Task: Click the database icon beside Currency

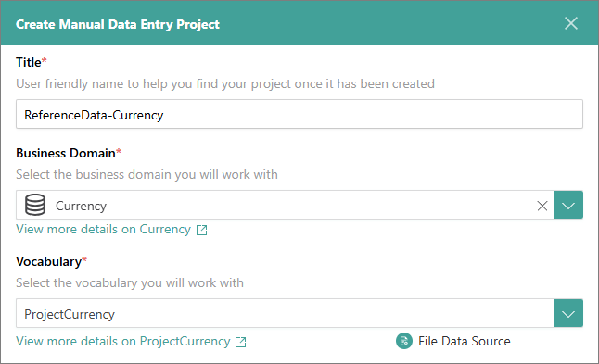Action: click(35, 205)
